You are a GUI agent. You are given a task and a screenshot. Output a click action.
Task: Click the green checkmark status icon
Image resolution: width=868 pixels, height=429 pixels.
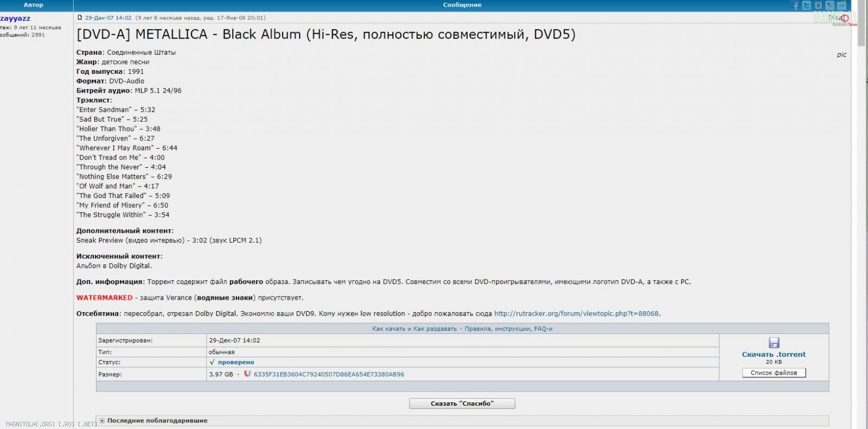click(212, 362)
